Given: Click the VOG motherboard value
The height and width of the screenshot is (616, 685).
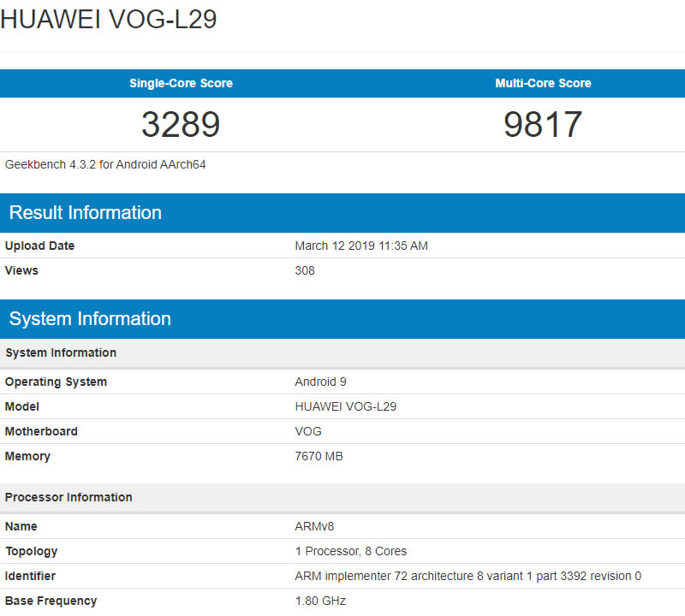Looking at the screenshot, I should click(x=308, y=431).
